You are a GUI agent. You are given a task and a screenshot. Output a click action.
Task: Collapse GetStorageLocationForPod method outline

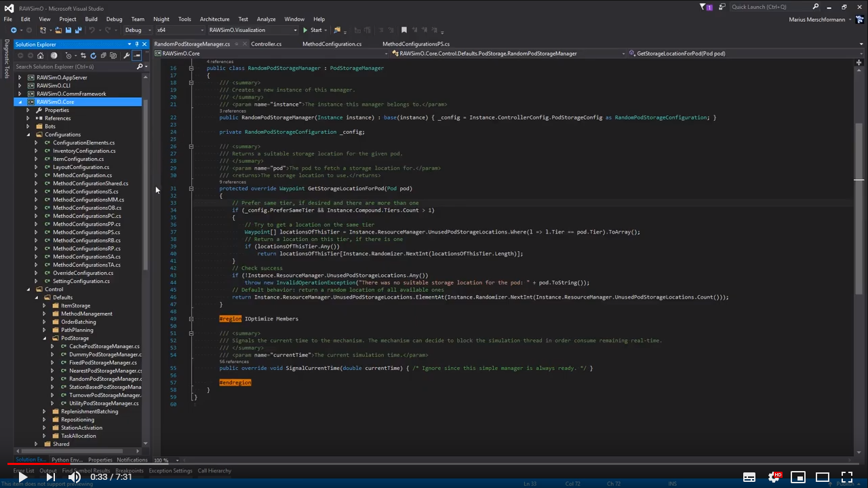(x=191, y=189)
